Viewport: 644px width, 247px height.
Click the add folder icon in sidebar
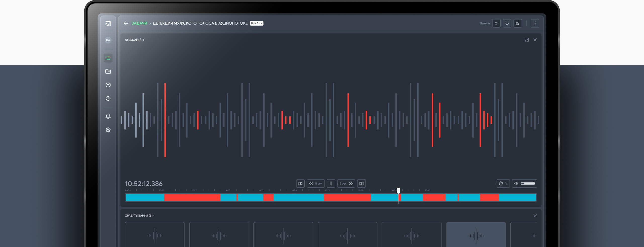108,72
